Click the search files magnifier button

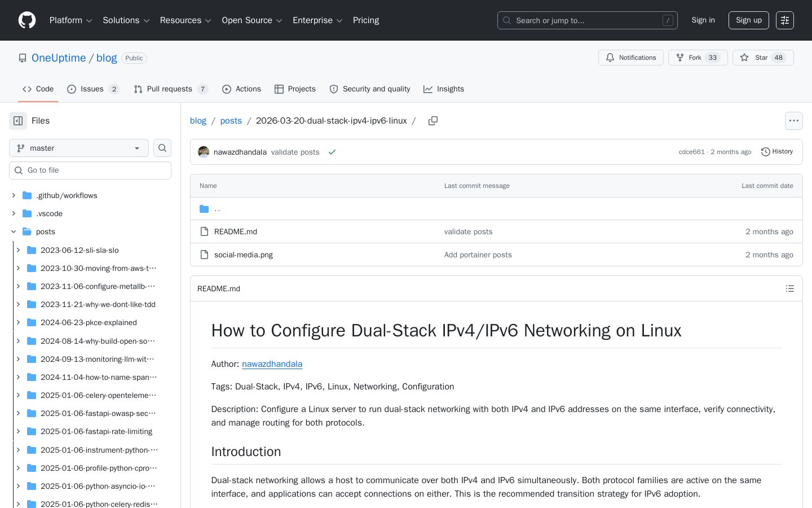pyautogui.click(x=162, y=148)
